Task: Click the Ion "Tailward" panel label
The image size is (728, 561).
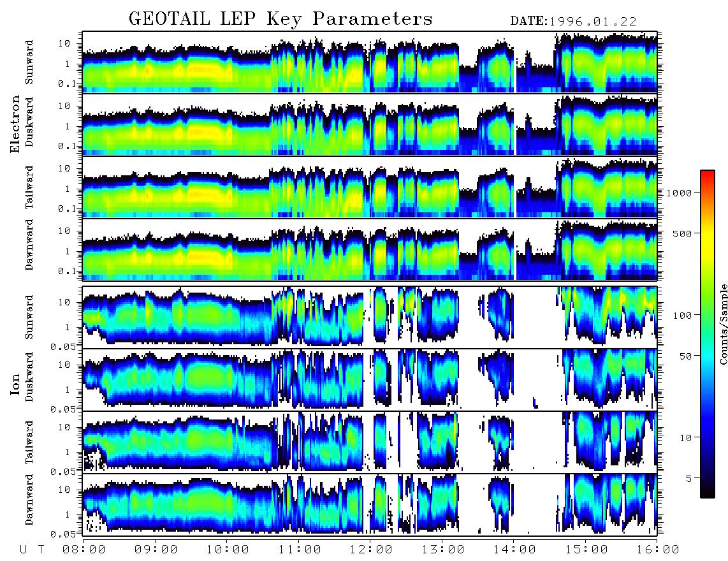Action: 29,442
